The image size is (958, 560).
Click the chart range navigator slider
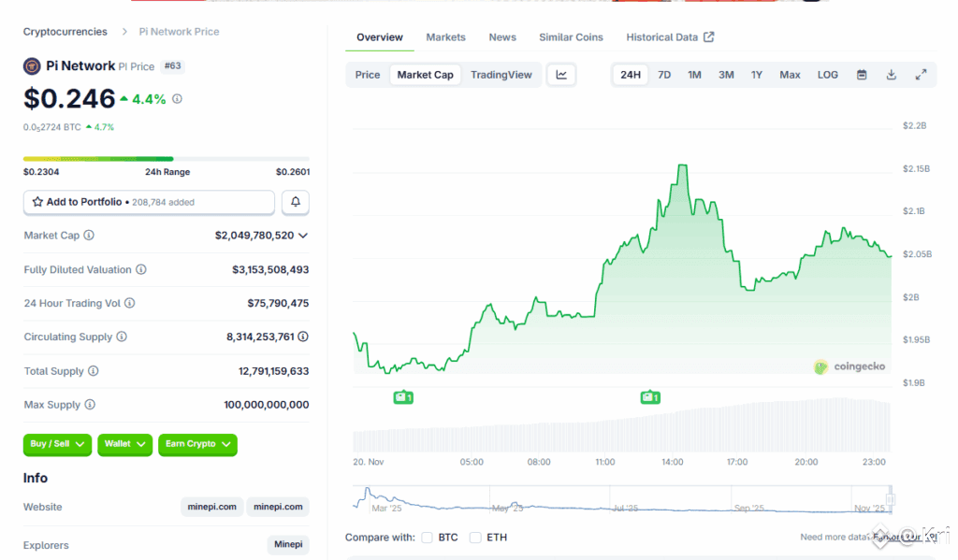(622, 500)
